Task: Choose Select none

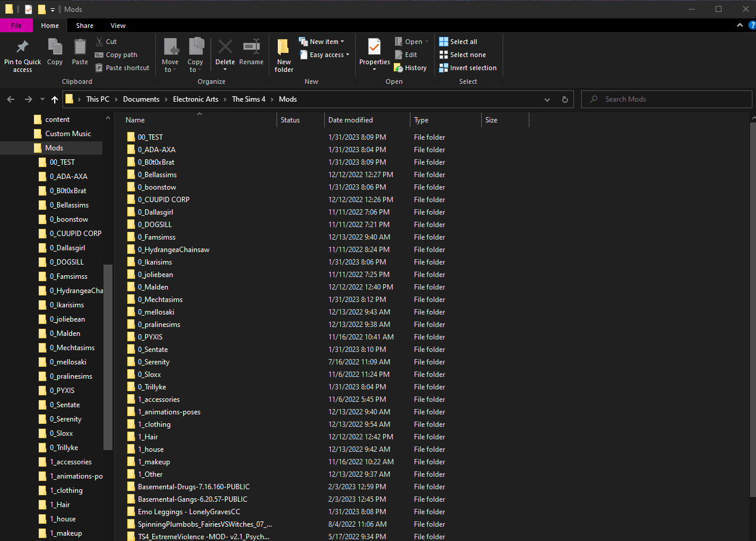Action: [x=462, y=55]
